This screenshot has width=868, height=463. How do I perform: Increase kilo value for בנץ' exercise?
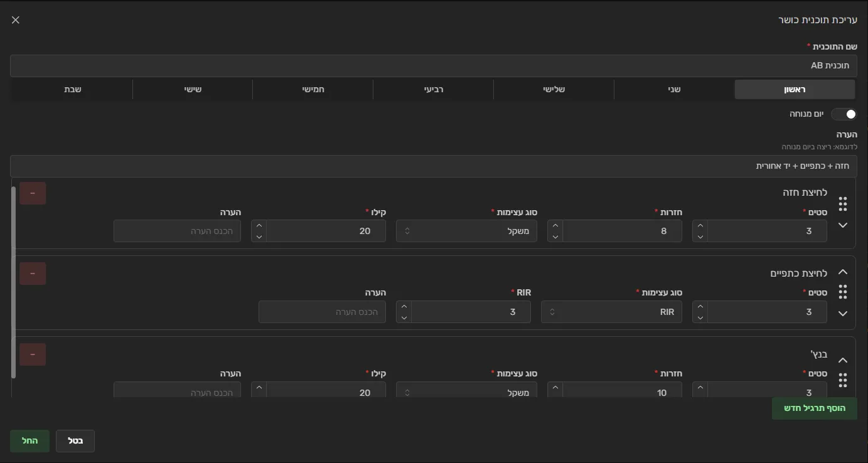coord(259,387)
